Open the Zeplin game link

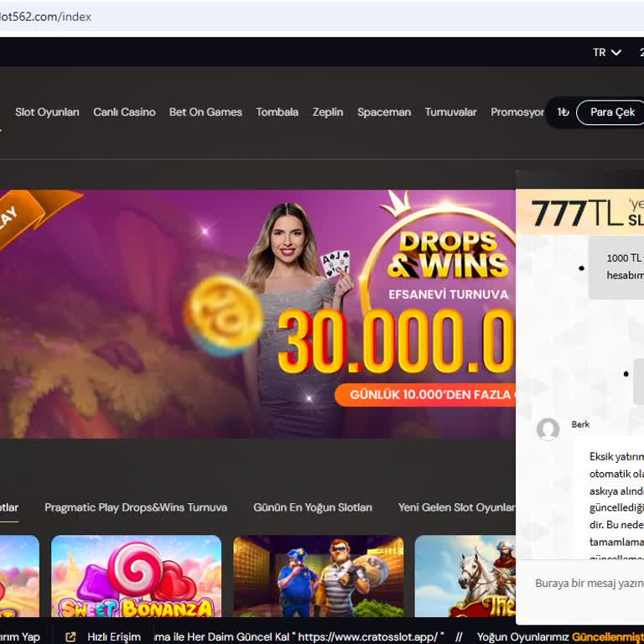pos(328,112)
